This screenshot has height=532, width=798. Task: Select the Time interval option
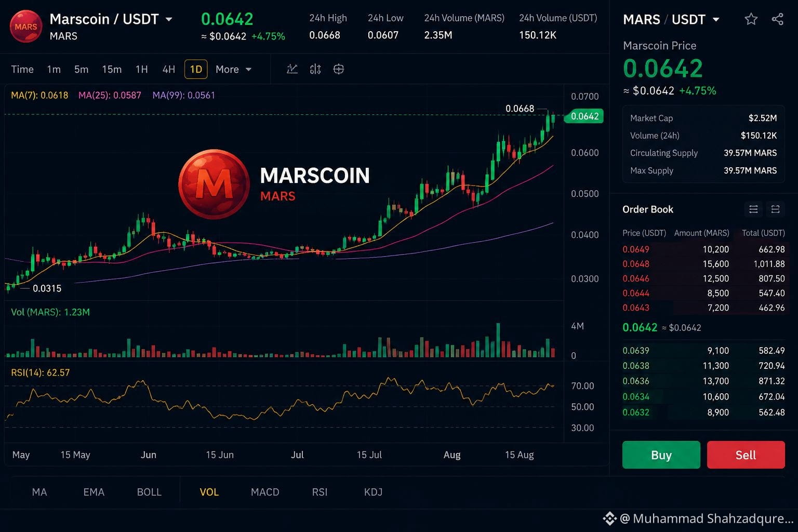(x=22, y=69)
